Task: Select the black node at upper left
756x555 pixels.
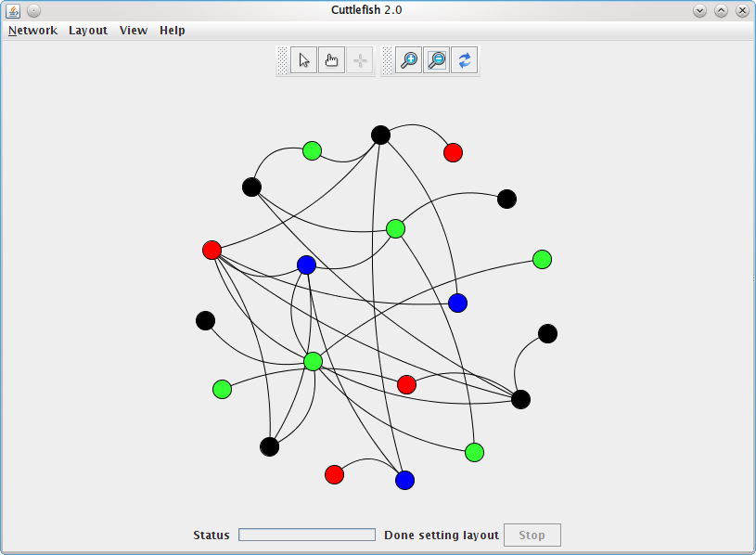Action: pos(251,187)
